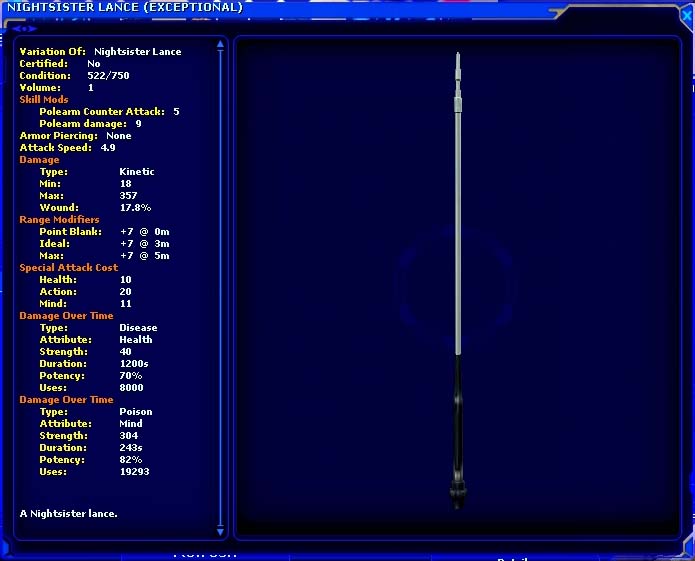
Task: Click the Disease strength value 40
Action: (125, 351)
